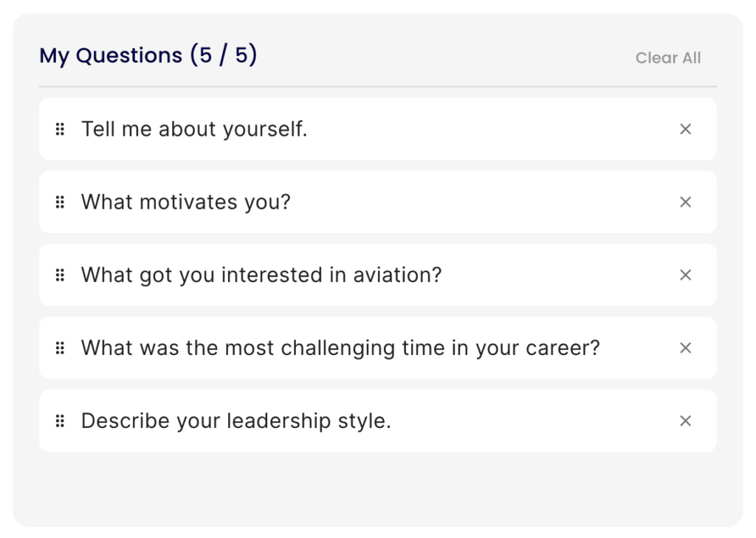The image size is (756, 538).
Task: Select the reorder handle of the aviation question
Action: point(60,275)
